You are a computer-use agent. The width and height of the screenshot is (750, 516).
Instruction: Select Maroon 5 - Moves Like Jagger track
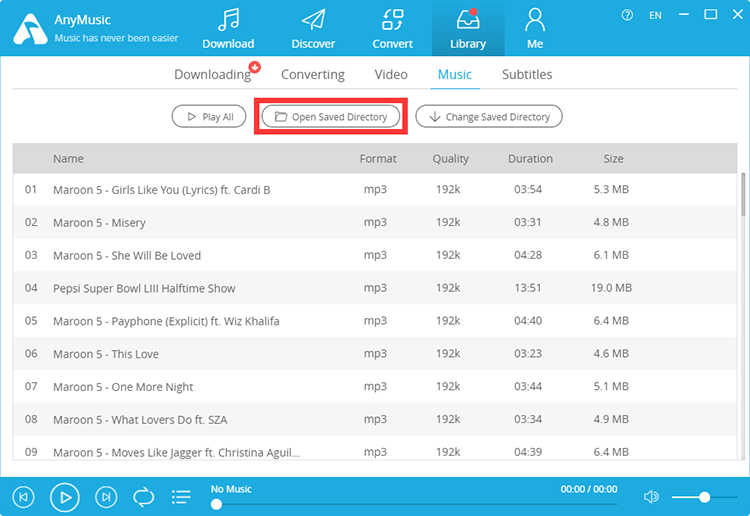click(375, 448)
